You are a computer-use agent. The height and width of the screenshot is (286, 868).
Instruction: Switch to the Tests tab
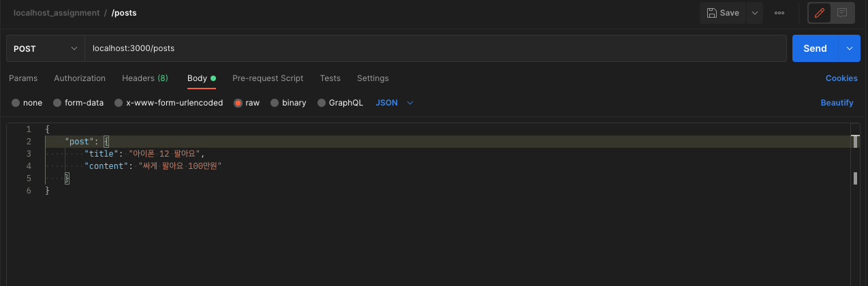pyautogui.click(x=330, y=78)
